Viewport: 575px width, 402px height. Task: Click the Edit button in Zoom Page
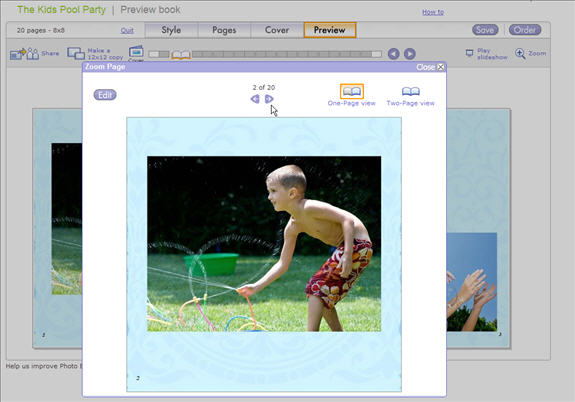click(x=105, y=95)
